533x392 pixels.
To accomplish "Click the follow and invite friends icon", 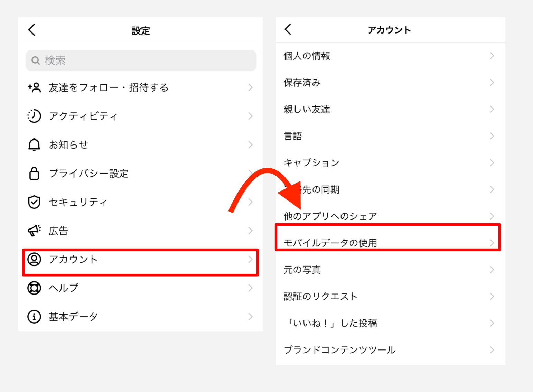I will (34, 88).
